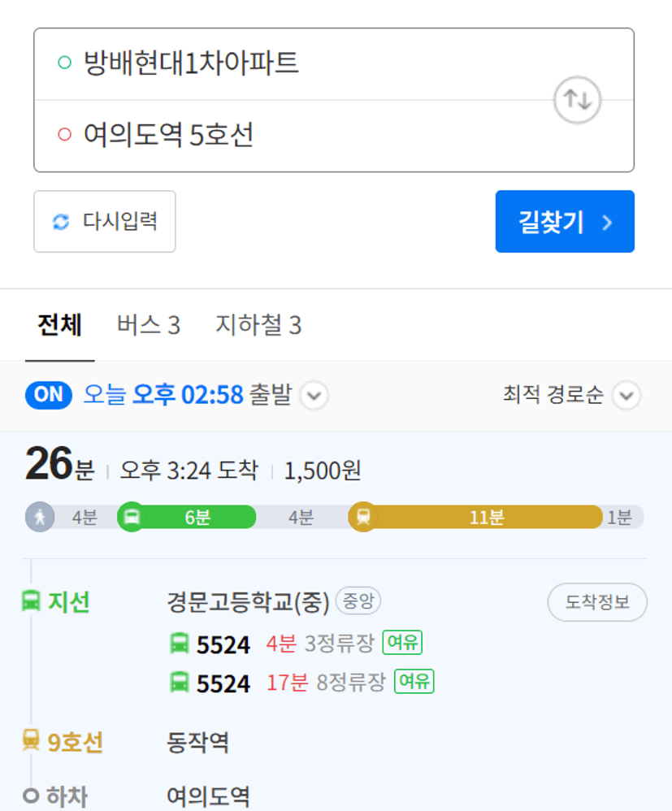The width and height of the screenshot is (672, 811).
Task: Click the green origin marker circle
Action: [x=64, y=63]
